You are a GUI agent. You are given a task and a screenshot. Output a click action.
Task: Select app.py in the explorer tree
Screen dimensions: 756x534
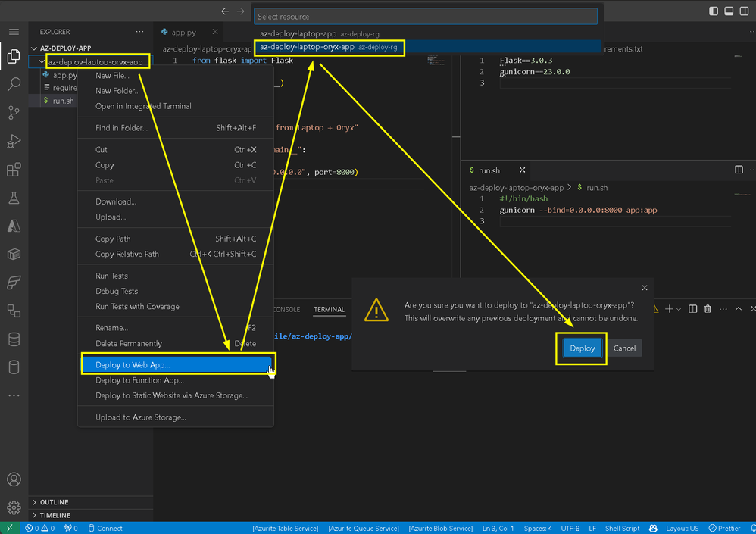(x=65, y=75)
